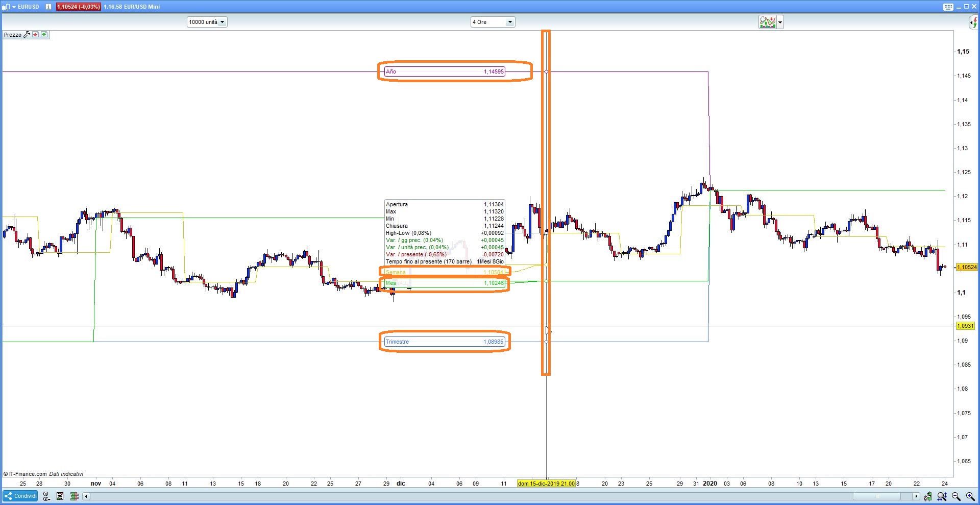Viewport: 980px width, 505px height.
Task: Open the 4 Ore timeframe dropdown
Action: [493, 22]
